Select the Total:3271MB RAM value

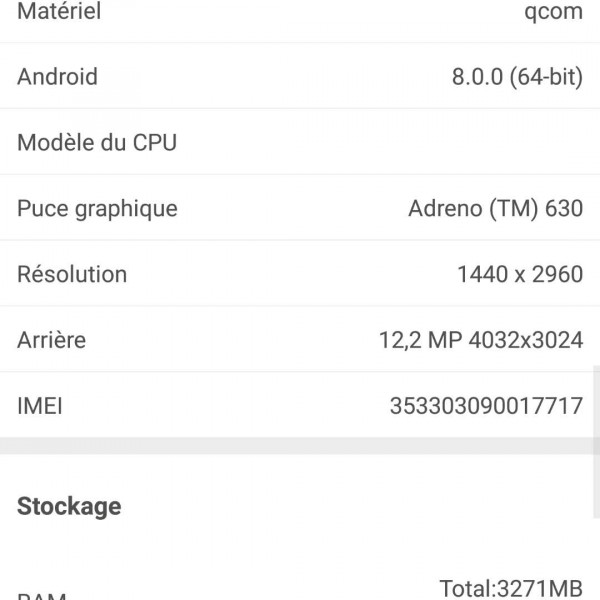click(510, 588)
